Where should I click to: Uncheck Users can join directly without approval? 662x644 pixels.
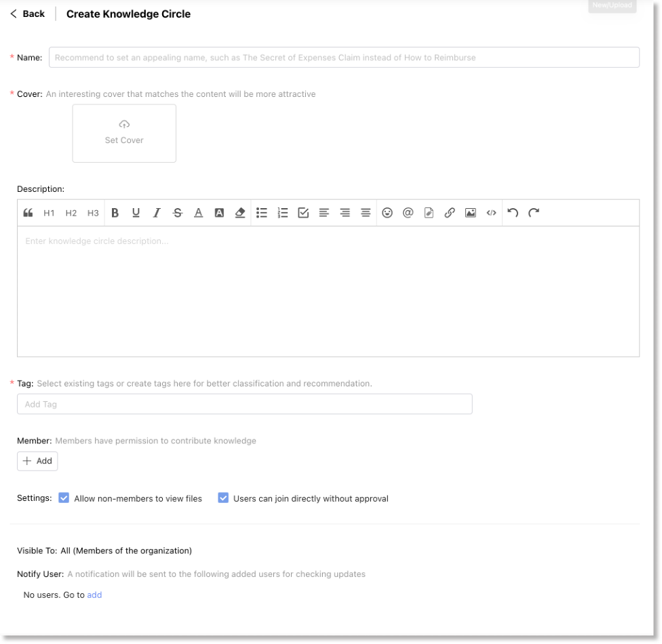[223, 498]
